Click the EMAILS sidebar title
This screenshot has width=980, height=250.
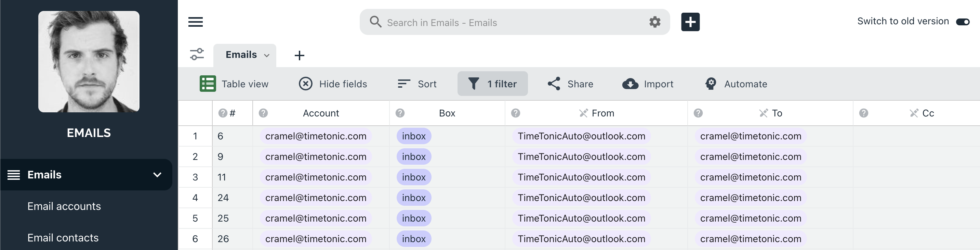tap(89, 133)
